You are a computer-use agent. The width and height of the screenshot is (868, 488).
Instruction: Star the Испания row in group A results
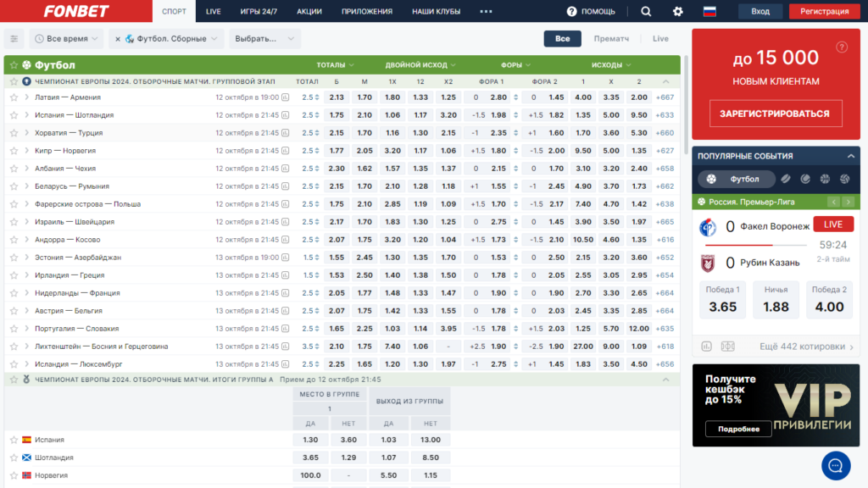pyautogui.click(x=14, y=440)
